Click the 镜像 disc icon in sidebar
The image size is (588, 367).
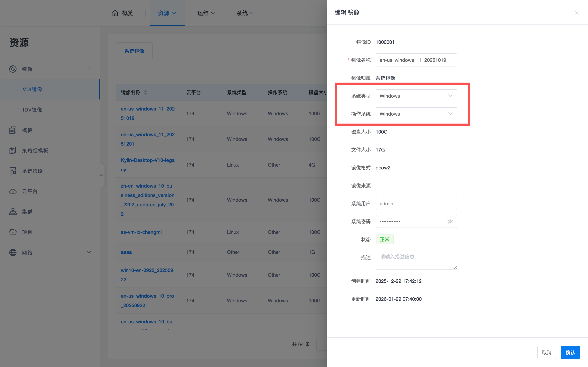coord(13,69)
